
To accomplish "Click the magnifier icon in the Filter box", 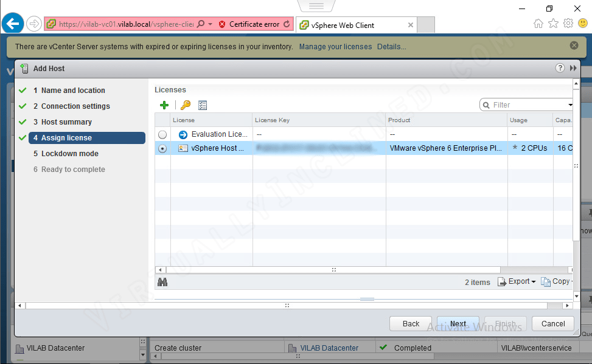I will coord(487,105).
